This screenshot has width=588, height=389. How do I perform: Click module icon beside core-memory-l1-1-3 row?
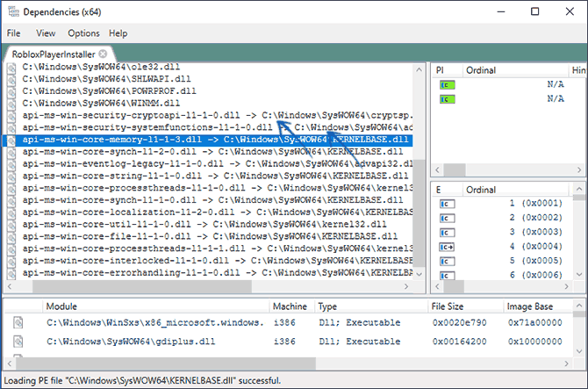[x=11, y=140]
